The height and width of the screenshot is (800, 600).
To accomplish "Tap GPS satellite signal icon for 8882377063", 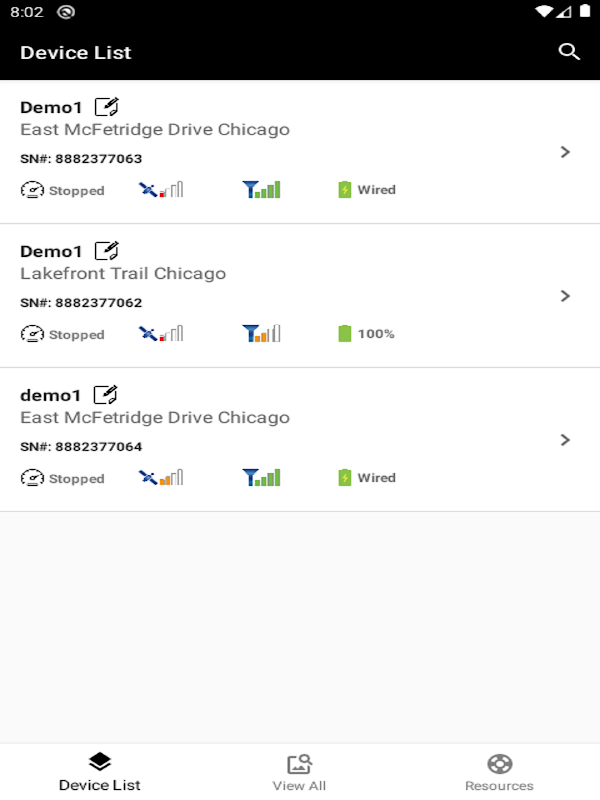I will pos(161,190).
